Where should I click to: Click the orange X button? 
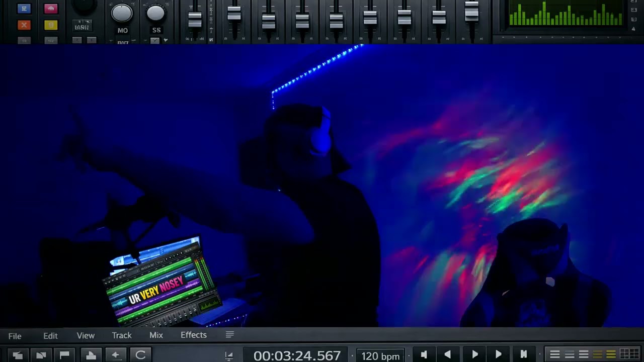(24, 25)
